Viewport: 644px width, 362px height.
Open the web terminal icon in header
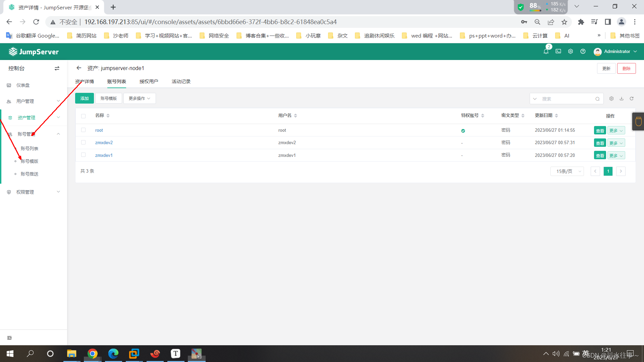pyautogui.click(x=558, y=52)
